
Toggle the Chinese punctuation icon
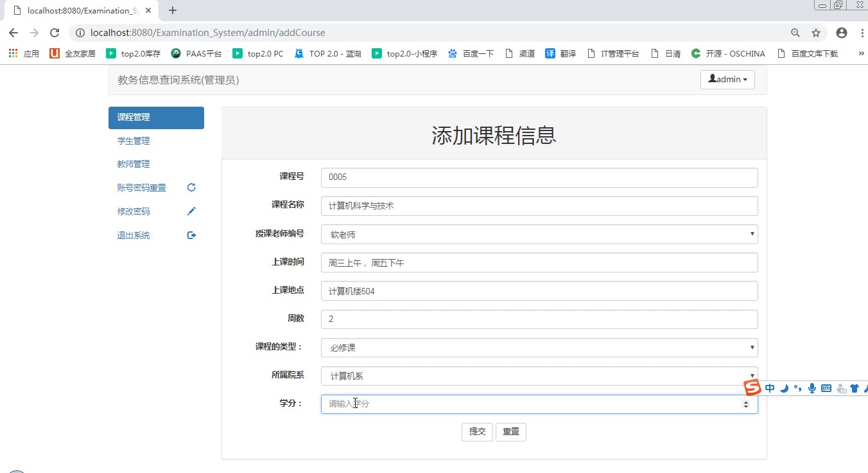(798, 388)
